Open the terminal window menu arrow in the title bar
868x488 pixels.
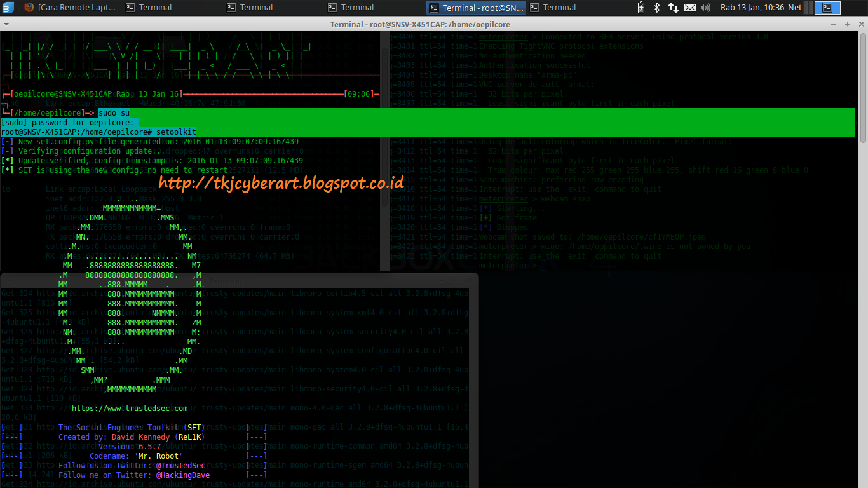(6, 24)
